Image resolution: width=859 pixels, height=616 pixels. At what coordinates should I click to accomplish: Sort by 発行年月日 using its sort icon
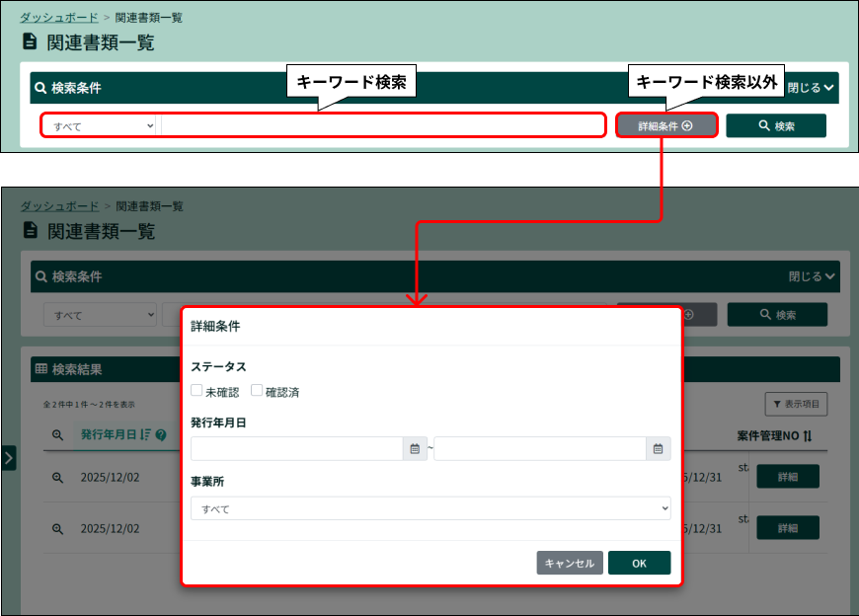pos(144,434)
